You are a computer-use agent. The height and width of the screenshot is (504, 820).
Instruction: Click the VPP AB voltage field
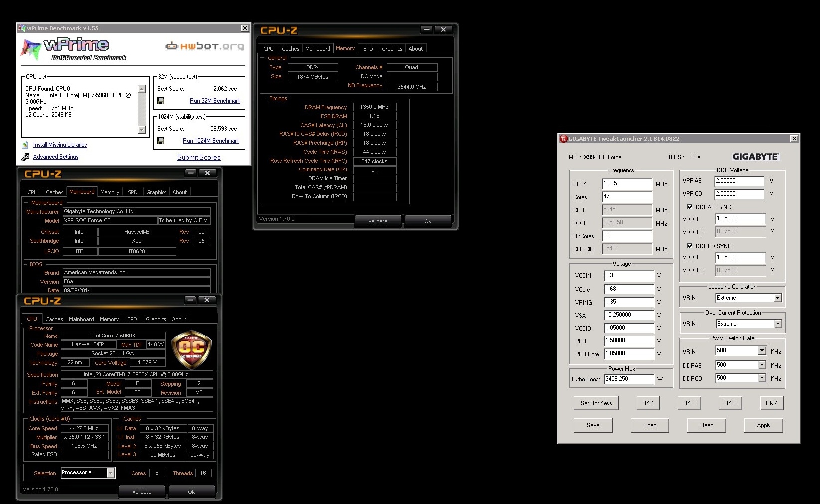click(x=740, y=181)
